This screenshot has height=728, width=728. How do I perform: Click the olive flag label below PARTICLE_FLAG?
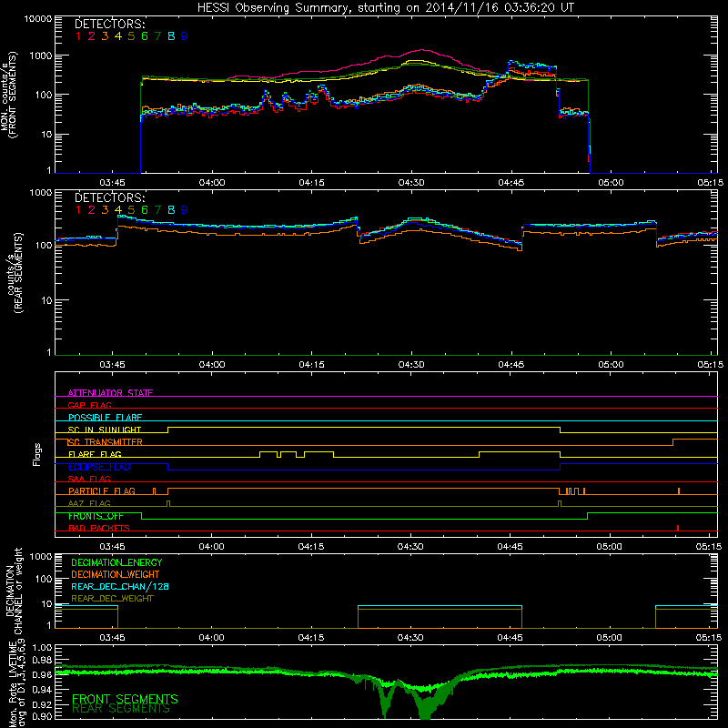pos(89,503)
